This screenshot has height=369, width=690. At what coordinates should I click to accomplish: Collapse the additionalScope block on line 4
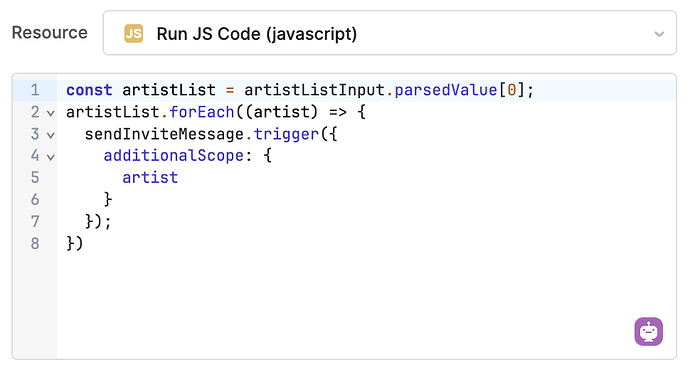click(51, 157)
